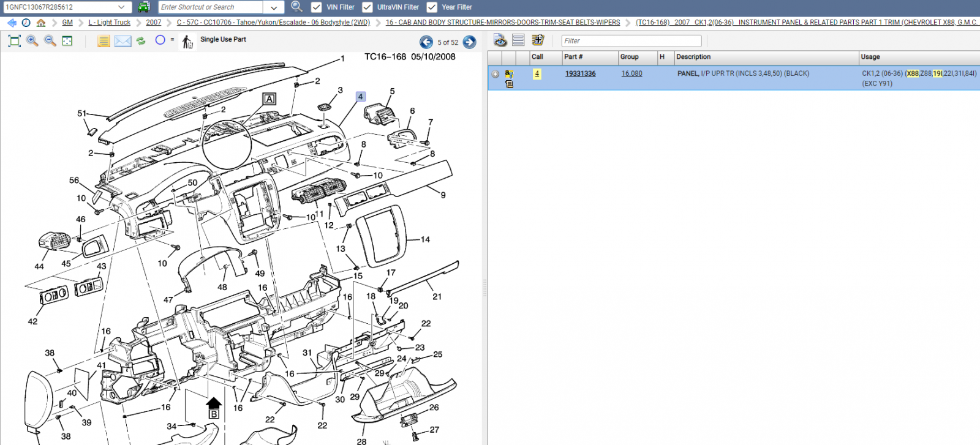Click the info icon in part row
The image size is (980, 445).
tap(509, 73)
